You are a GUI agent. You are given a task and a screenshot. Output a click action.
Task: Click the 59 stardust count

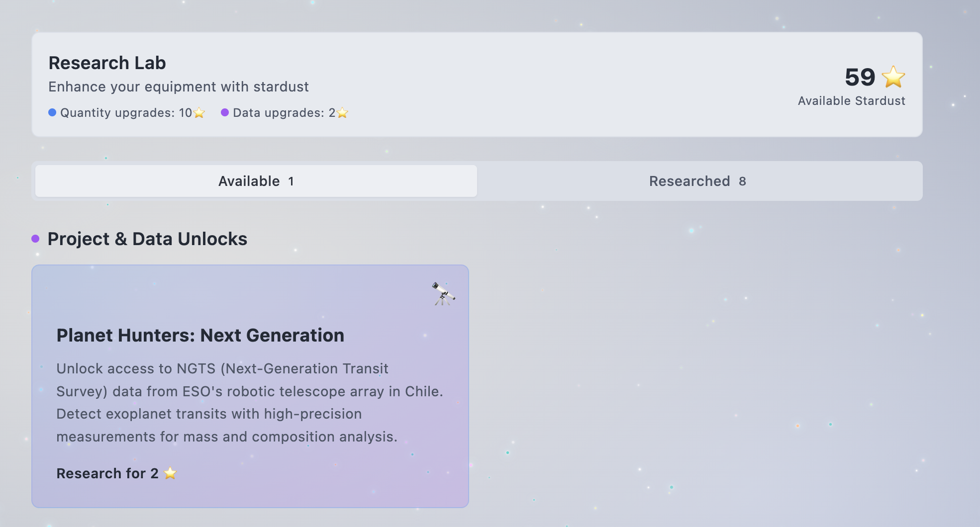pyautogui.click(x=860, y=77)
